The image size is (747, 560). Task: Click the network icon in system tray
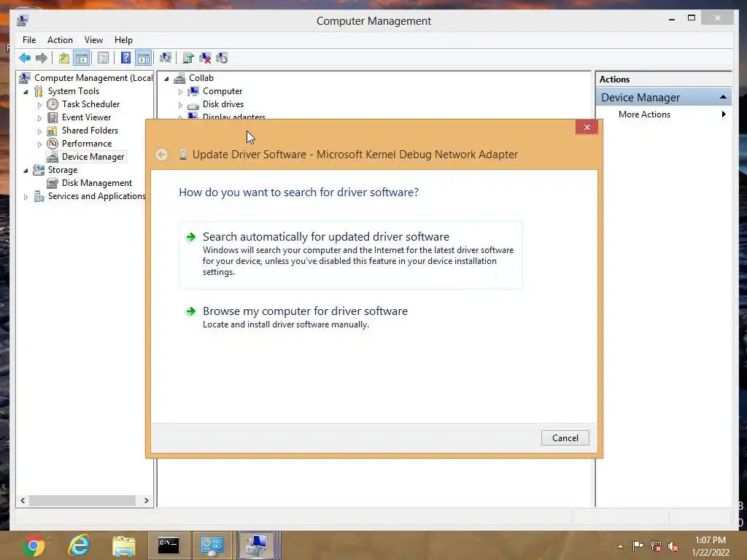point(656,546)
